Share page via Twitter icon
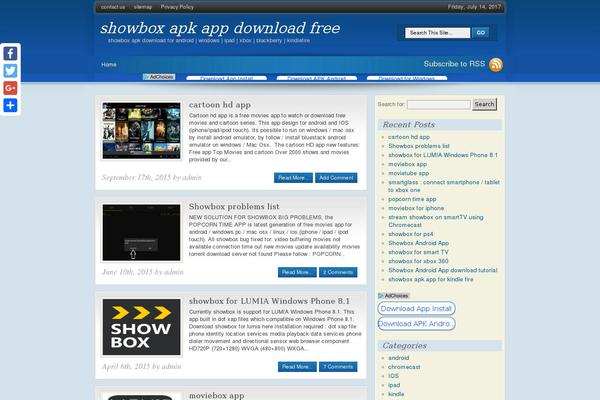600x400 pixels. point(10,71)
